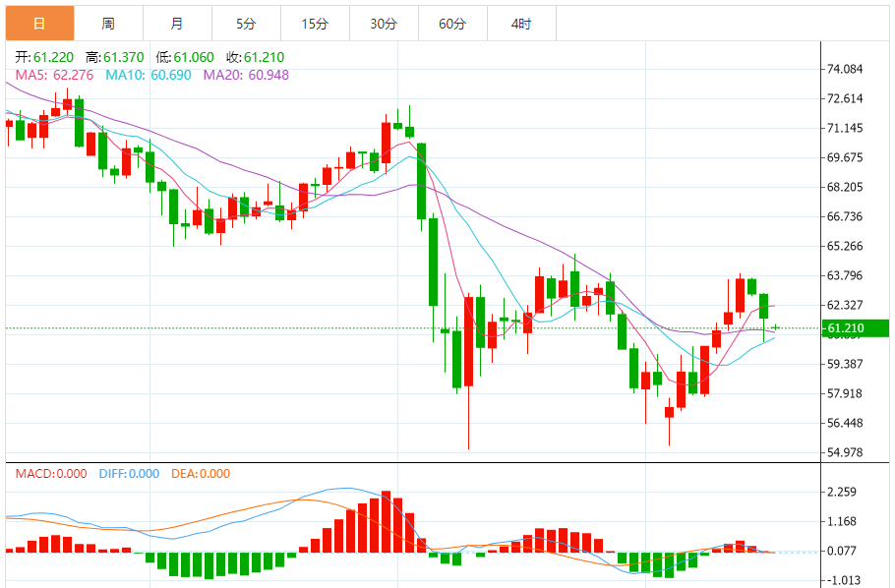Open the 30分 interval tab

[x=385, y=24]
